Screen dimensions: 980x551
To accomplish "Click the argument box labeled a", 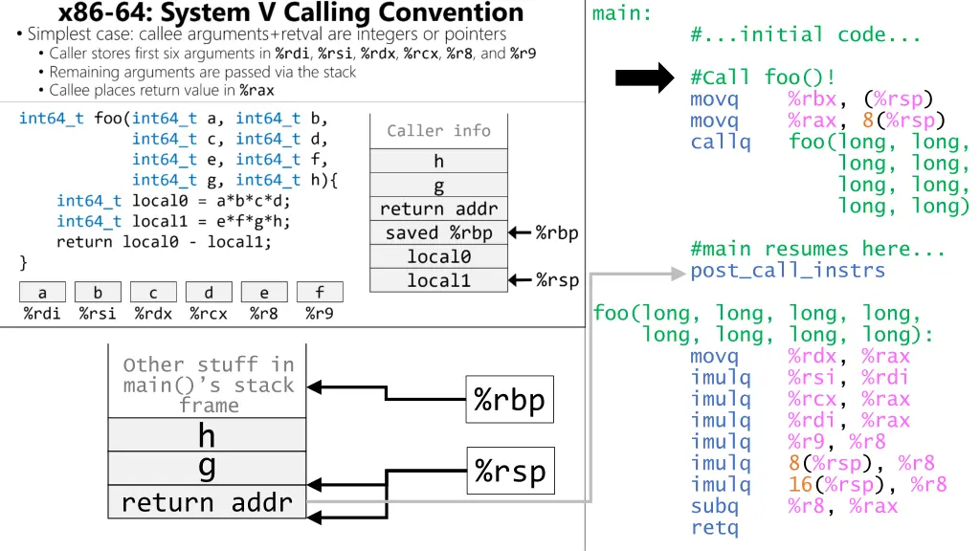I will (42, 293).
